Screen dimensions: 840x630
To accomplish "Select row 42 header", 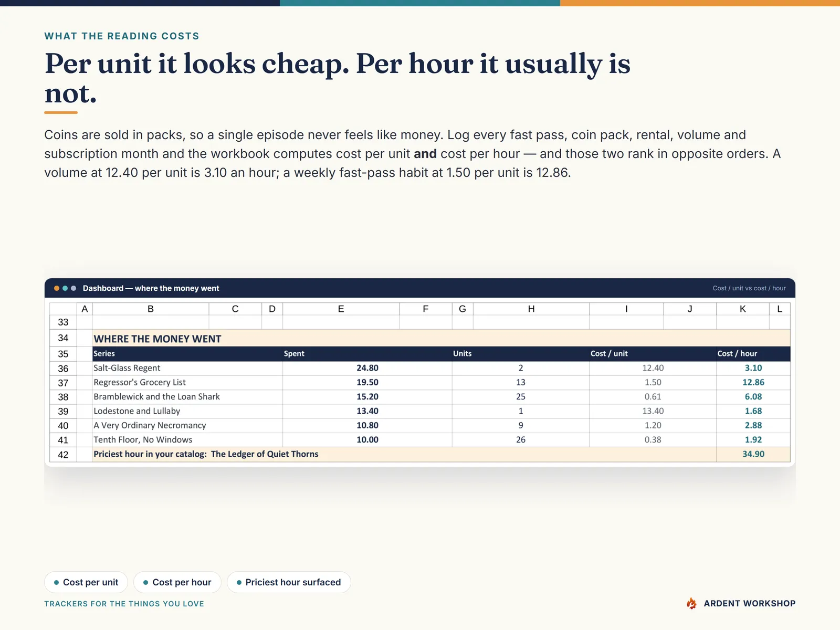I will click(63, 455).
